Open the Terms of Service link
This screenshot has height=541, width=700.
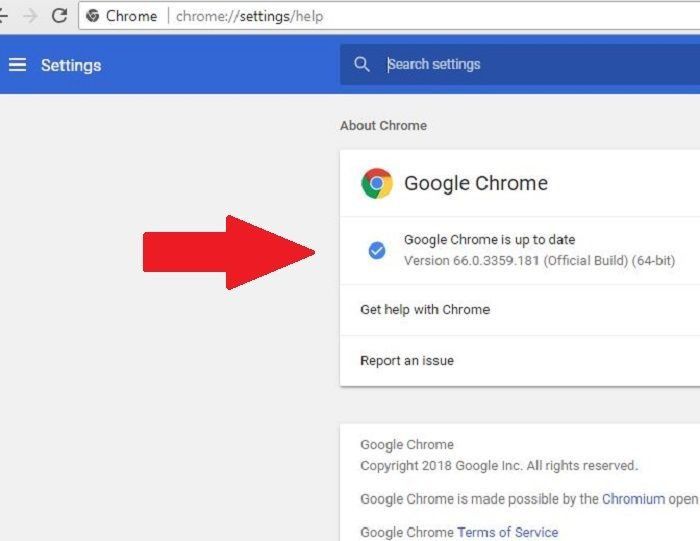[507, 532]
